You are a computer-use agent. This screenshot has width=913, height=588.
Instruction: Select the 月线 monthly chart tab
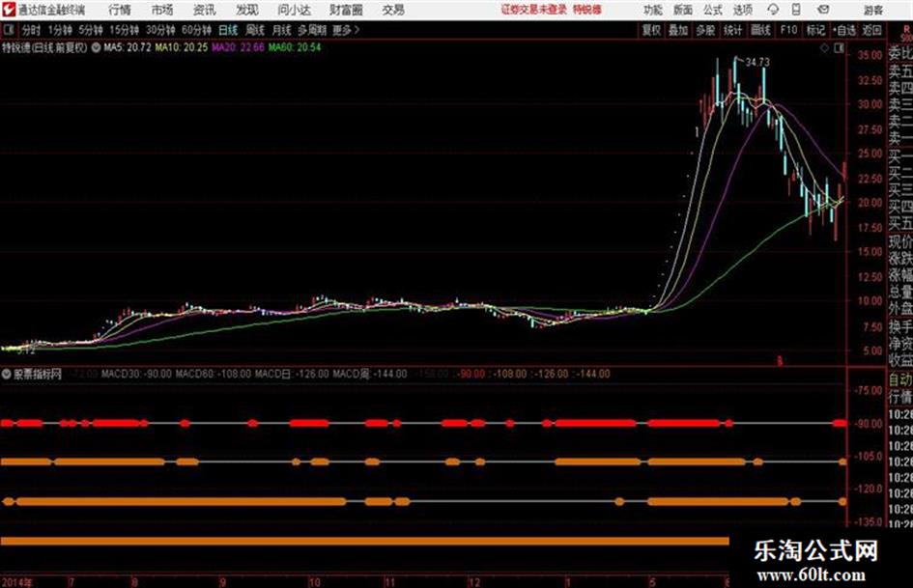(x=282, y=30)
